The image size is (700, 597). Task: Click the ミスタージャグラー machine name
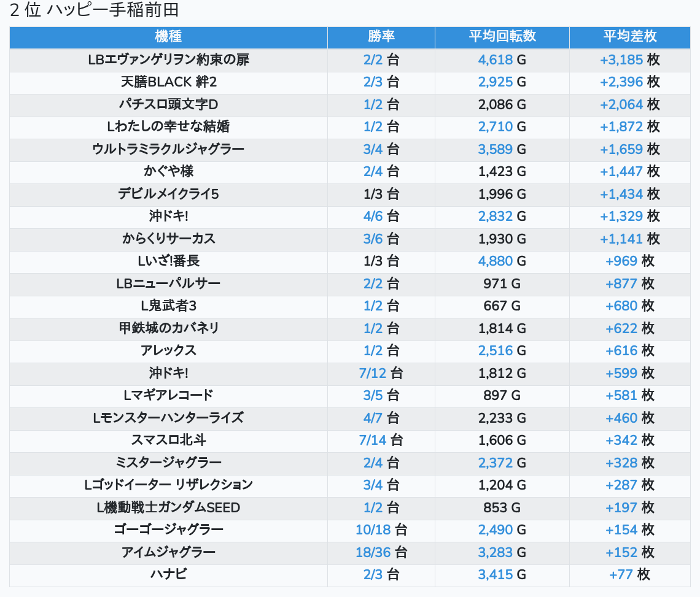point(168,463)
